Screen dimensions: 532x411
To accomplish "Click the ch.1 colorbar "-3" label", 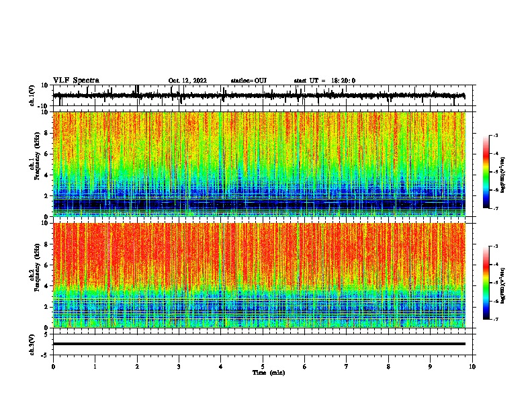I will (496, 135).
